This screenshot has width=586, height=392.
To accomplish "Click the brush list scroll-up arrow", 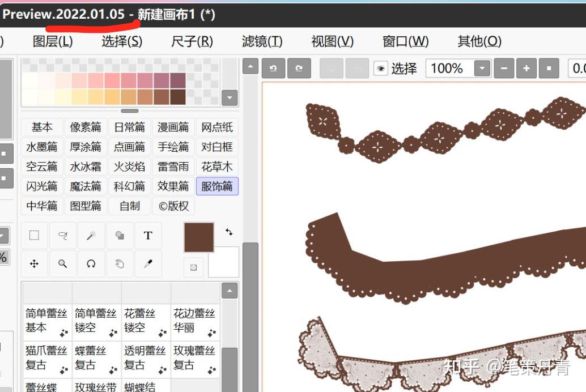I will coord(230,291).
